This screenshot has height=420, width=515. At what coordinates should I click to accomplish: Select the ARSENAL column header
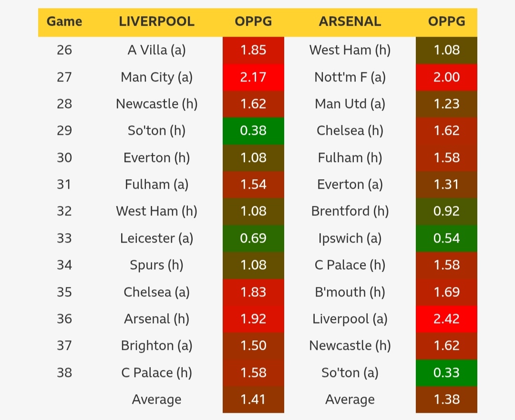click(350, 22)
